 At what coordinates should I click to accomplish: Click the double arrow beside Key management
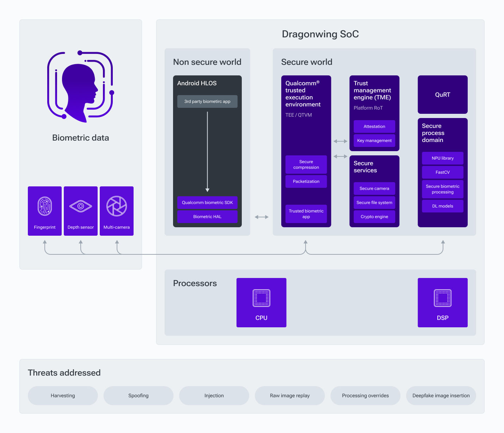340,141
